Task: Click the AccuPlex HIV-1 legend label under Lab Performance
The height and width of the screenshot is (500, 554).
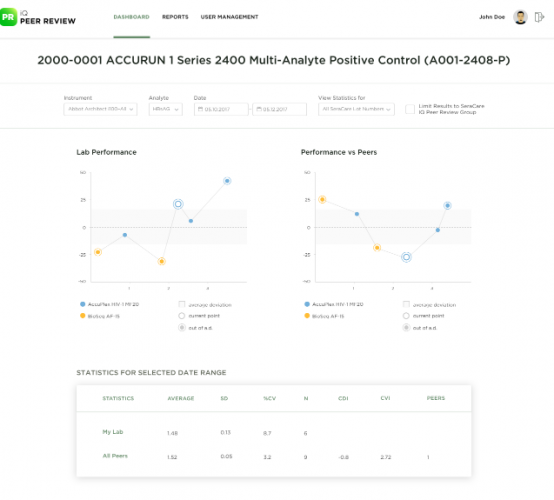Action: click(x=113, y=304)
